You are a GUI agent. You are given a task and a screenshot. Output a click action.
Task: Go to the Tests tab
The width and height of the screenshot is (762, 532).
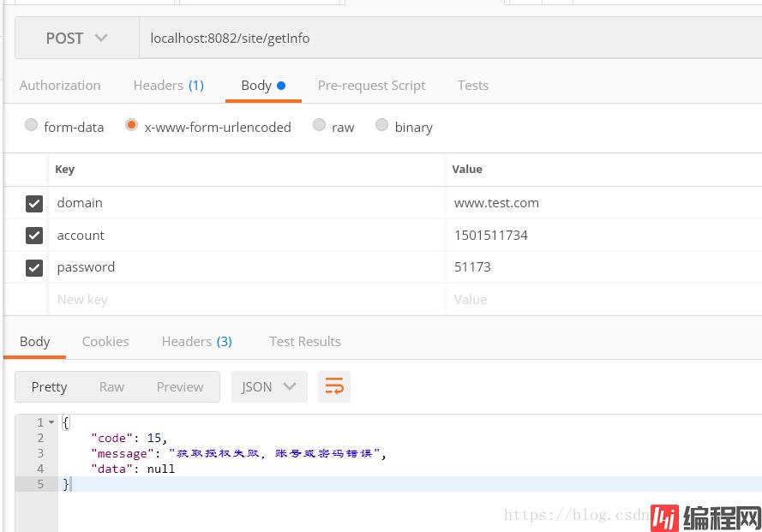[x=472, y=86]
